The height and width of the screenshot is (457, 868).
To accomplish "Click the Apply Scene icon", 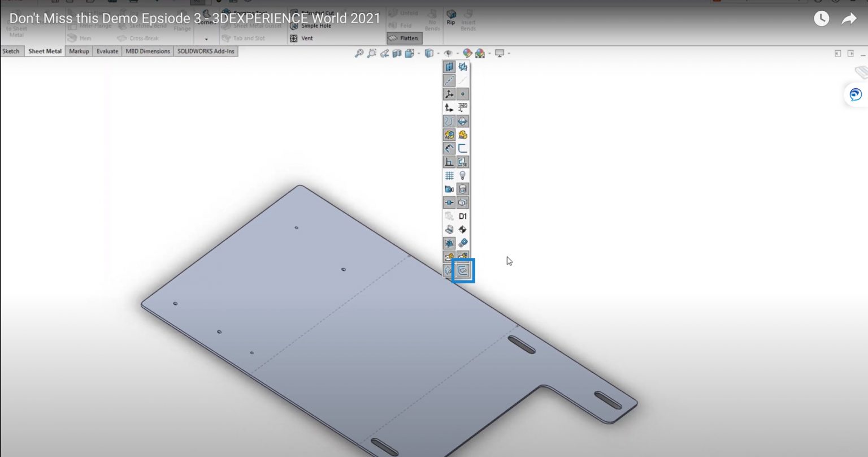I will [x=480, y=53].
